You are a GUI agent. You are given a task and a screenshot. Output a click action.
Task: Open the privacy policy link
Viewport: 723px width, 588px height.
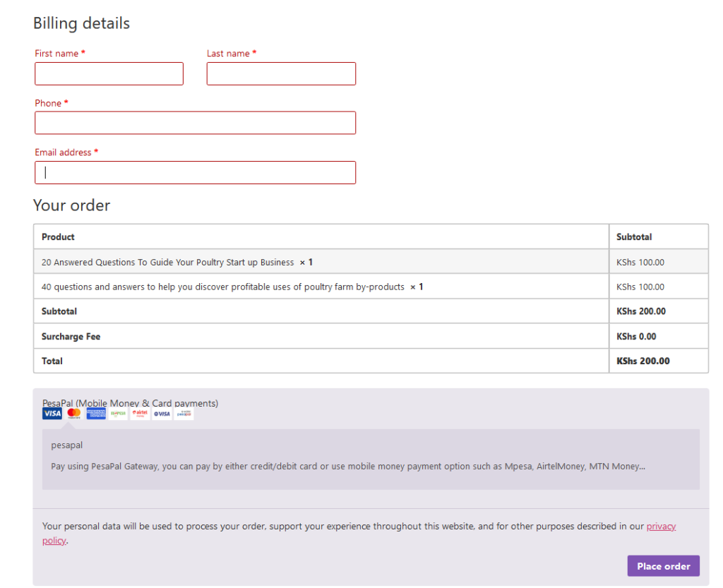[662, 526]
